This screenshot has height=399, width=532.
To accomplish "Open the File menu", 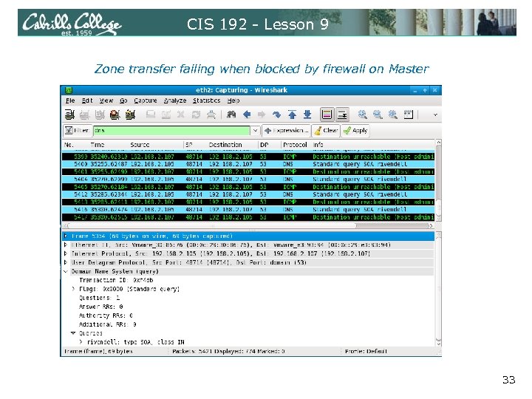I will [x=70, y=100].
